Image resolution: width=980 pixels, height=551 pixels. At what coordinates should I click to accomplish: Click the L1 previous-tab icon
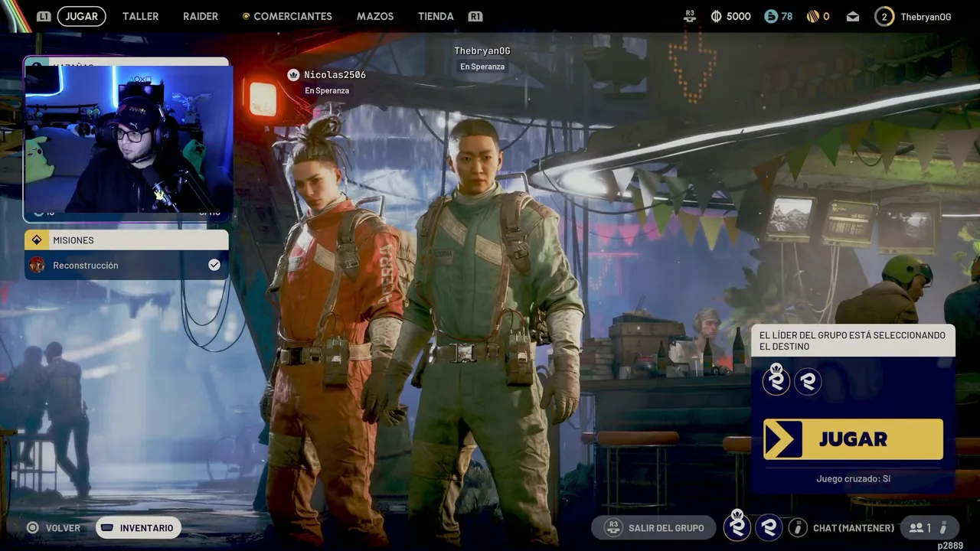pos(44,16)
